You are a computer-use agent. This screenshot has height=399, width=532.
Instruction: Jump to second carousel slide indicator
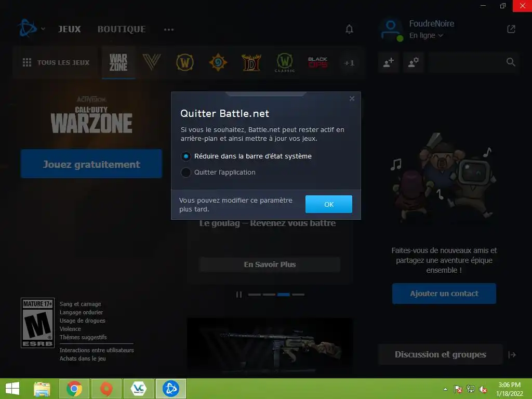pyautogui.click(x=269, y=295)
